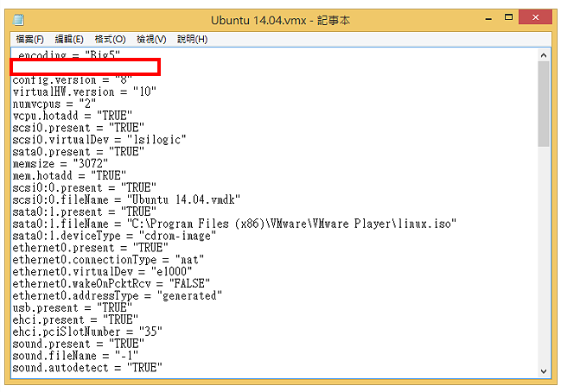Click the scroll down arrow
The image size is (561, 392).
(544, 371)
